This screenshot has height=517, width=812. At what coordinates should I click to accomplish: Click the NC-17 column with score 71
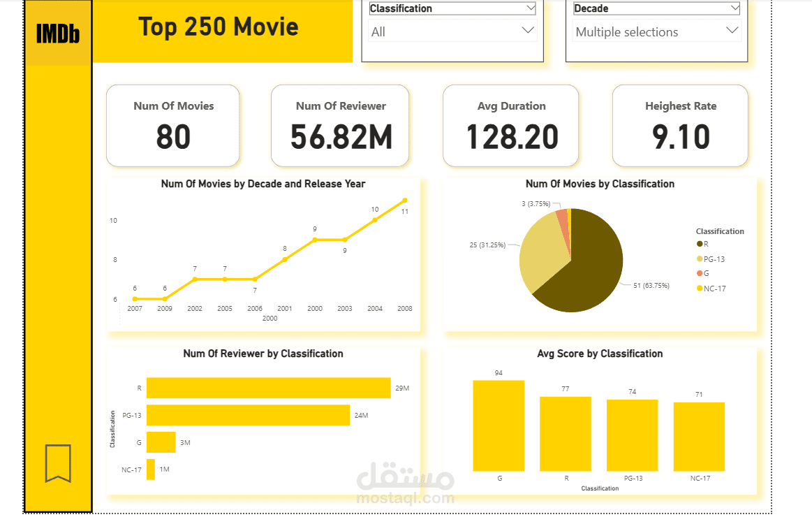coord(699,437)
